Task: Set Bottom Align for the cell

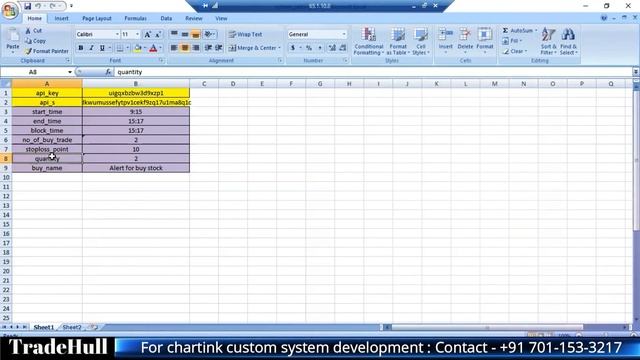Action: [x=196, y=34]
